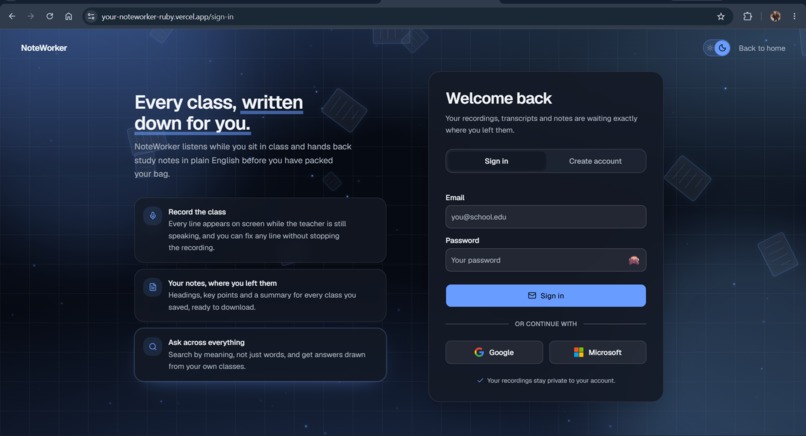Focus the Email input field
This screenshot has width=806, height=436.
coord(546,217)
